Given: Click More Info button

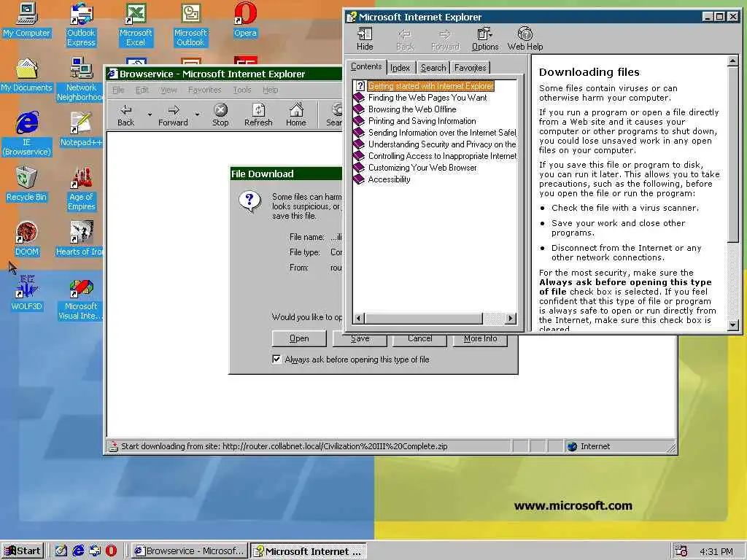Looking at the screenshot, I should 480,339.
